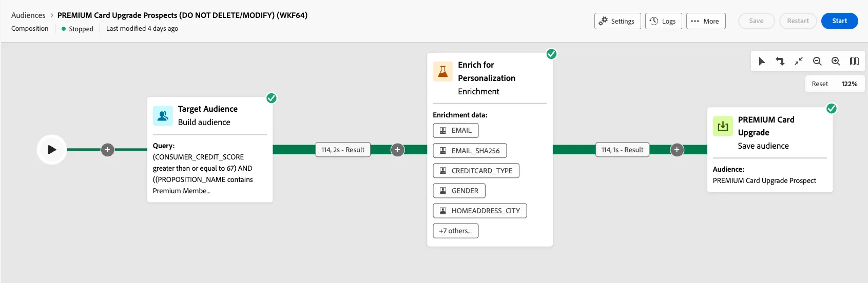The height and width of the screenshot is (283, 868).
Task: Start the composition
Action: point(840,21)
